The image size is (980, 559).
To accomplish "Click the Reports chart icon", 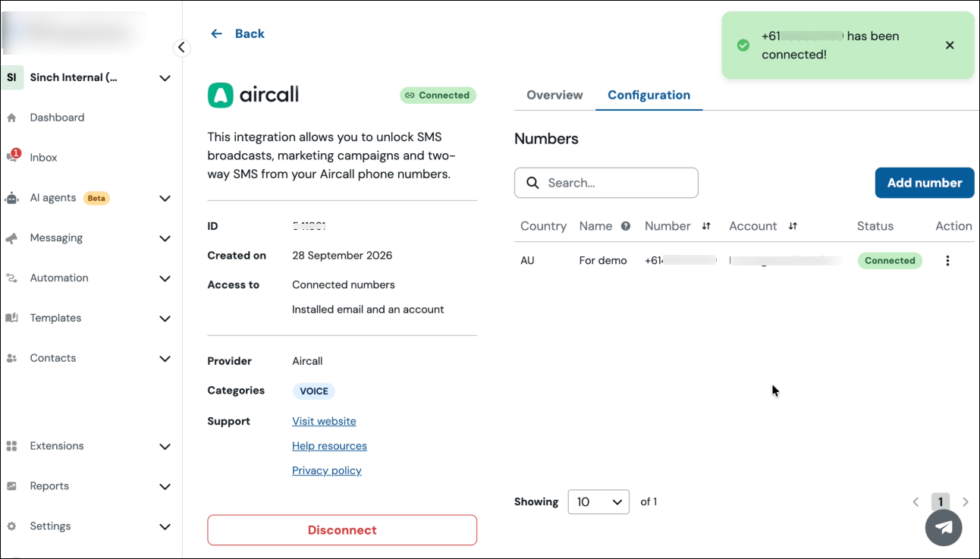I will point(11,486).
